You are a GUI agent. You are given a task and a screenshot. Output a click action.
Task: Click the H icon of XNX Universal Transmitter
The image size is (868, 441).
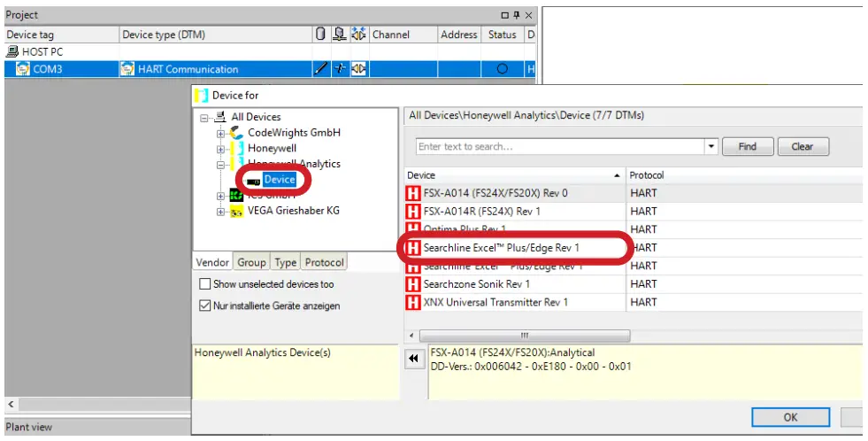[x=413, y=303]
